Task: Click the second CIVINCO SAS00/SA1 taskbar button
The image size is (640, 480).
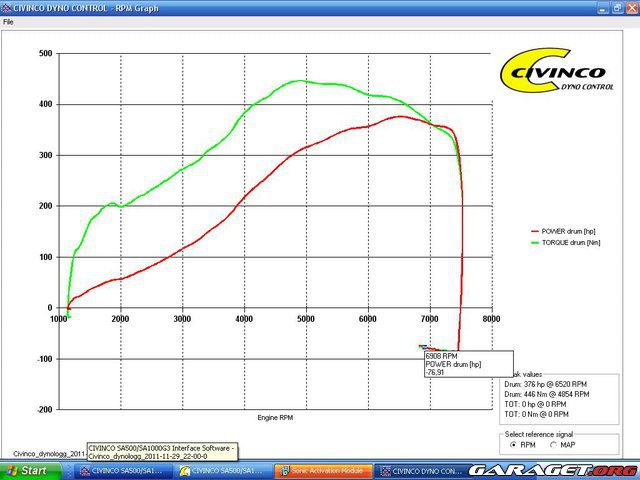Action: click(220, 470)
